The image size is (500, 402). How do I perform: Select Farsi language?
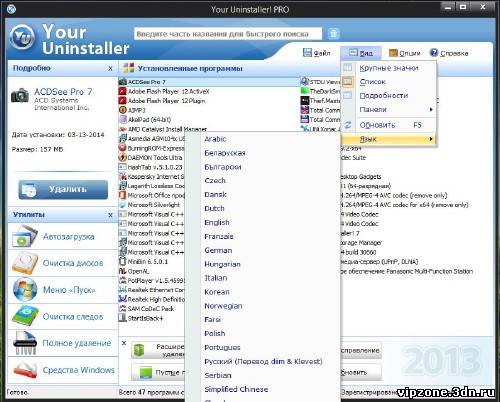click(x=212, y=320)
